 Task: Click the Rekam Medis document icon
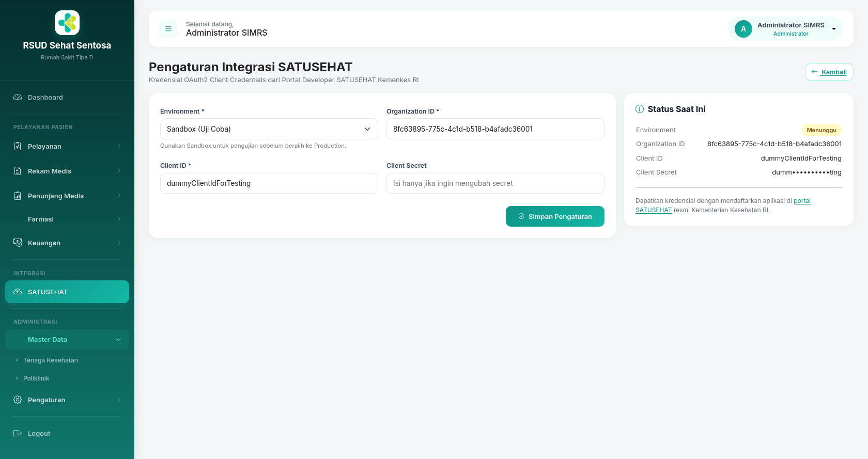[x=18, y=171]
